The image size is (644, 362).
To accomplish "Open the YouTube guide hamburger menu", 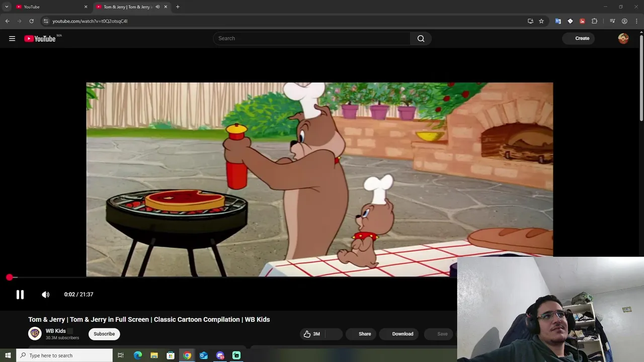I will click(12, 38).
